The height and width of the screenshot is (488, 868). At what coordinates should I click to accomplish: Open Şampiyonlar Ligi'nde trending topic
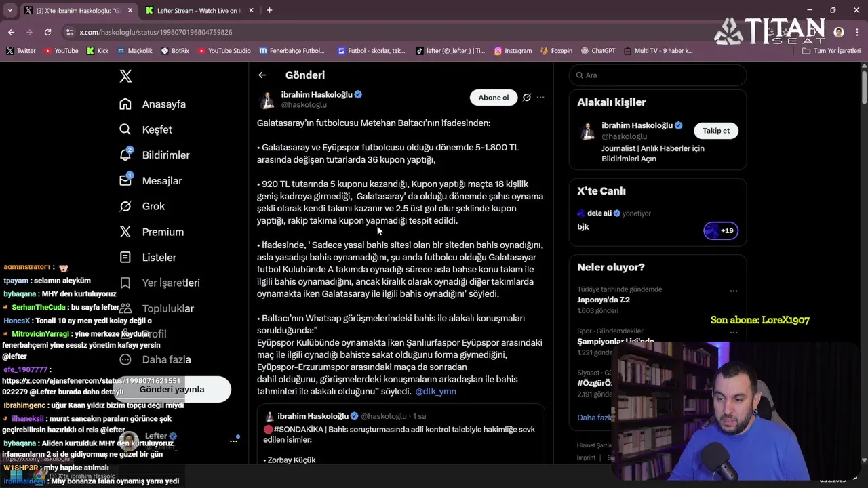pyautogui.click(x=616, y=341)
